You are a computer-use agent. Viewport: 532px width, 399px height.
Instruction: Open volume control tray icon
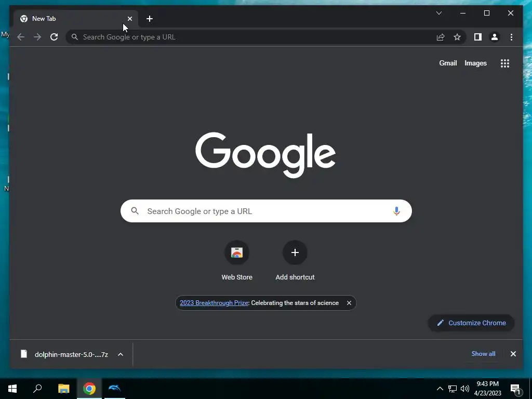pos(465,389)
